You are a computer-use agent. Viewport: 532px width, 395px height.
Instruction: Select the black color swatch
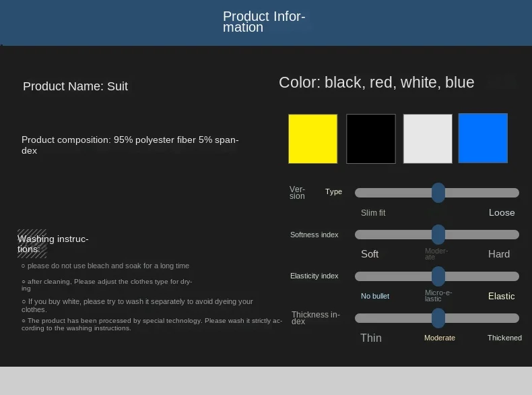coord(370,139)
